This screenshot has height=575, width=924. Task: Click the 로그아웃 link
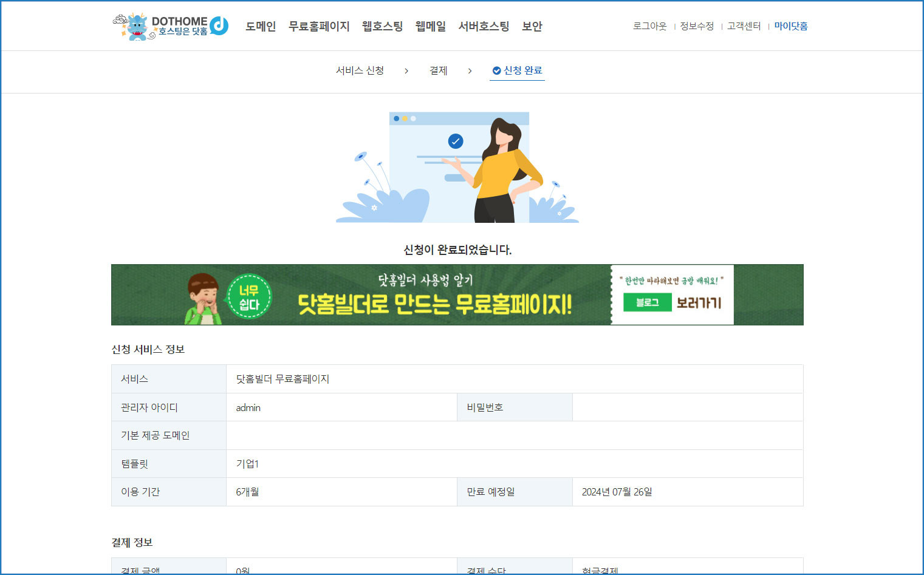[x=649, y=26]
